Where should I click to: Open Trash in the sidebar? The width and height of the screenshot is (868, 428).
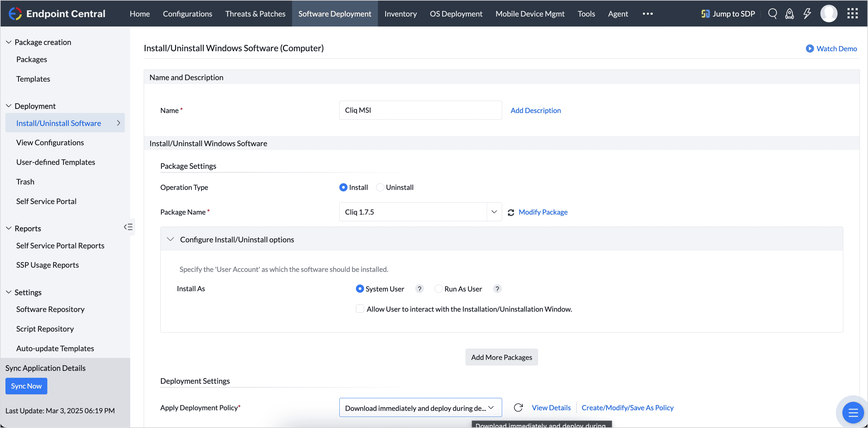(x=25, y=182)
